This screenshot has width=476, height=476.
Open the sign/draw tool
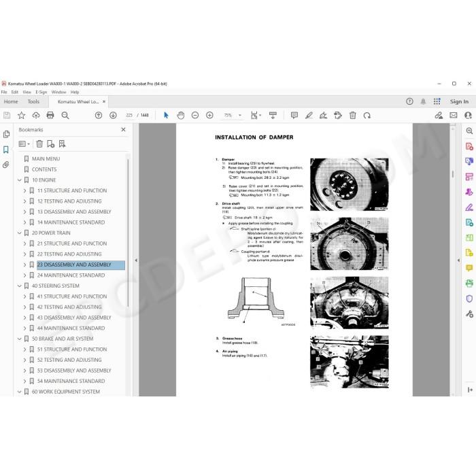[x=323, y=116]
